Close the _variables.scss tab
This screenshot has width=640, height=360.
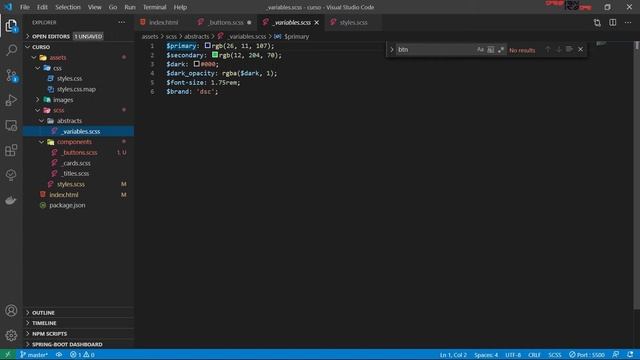(x=317, y=22)
